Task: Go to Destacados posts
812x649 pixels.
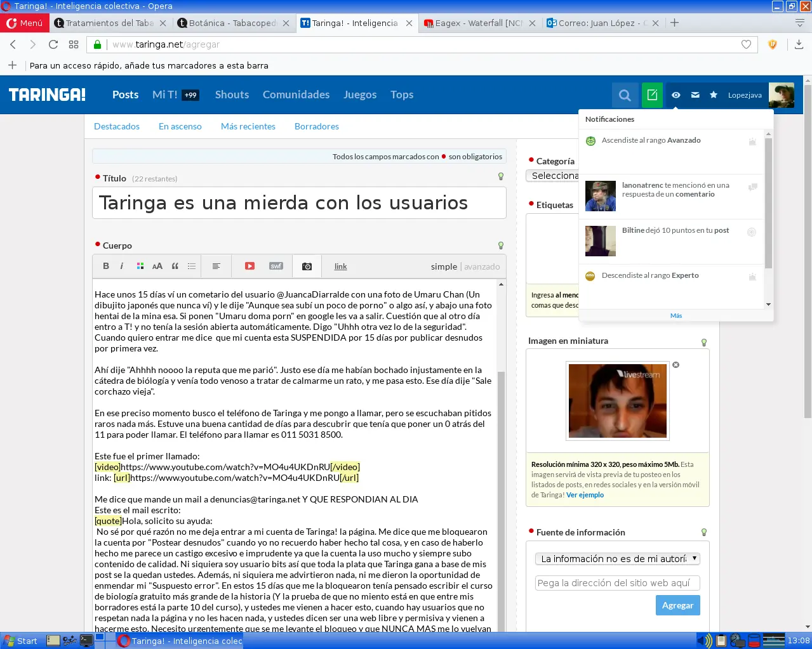Action: pyautogui.click(x=117, y=126)
